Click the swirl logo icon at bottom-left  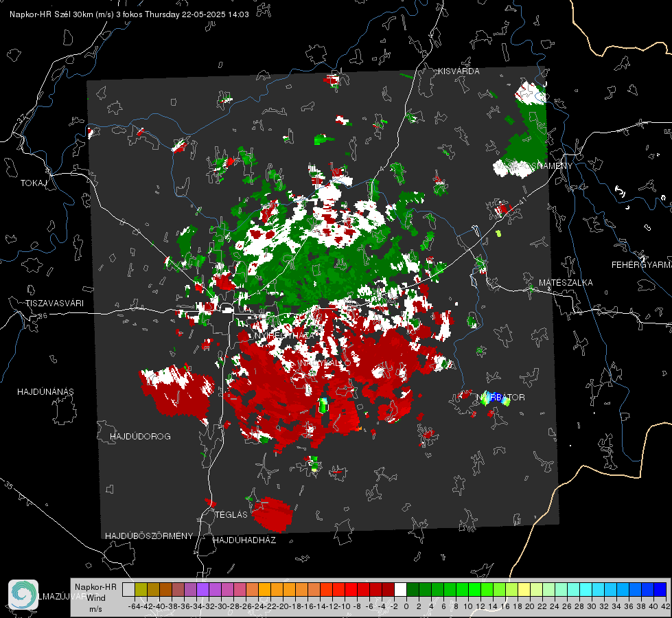[x=23, y=595]
